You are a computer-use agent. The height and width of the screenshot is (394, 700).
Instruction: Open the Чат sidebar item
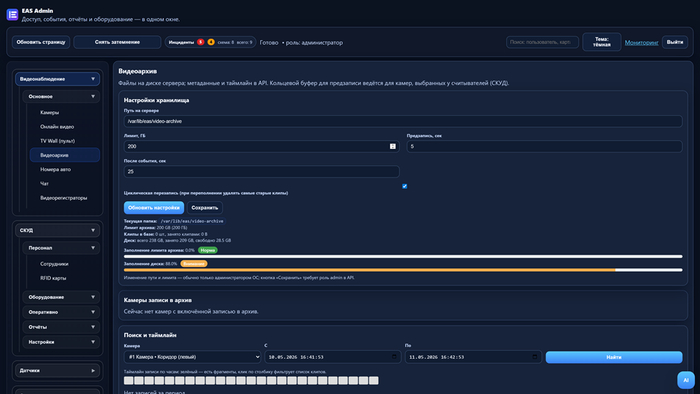pos(65,183)
